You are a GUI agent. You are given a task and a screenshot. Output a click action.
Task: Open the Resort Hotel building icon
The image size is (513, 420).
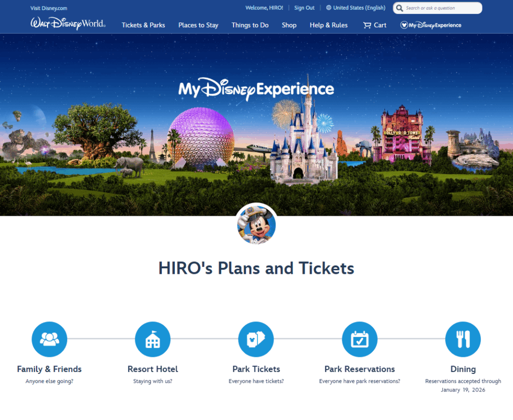153,339
